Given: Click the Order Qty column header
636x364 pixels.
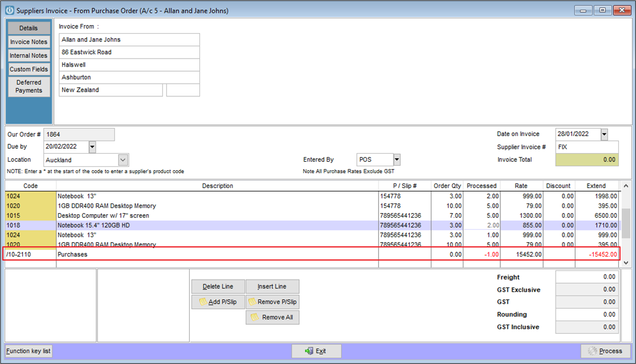Looking at the screenshot, I should click(x=447, y=186).
